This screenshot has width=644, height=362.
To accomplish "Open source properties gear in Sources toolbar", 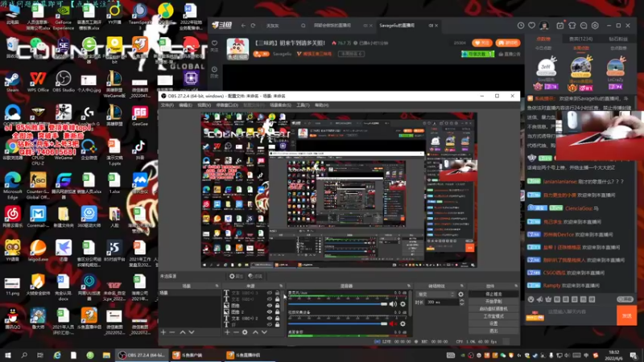I will [245, 332].
